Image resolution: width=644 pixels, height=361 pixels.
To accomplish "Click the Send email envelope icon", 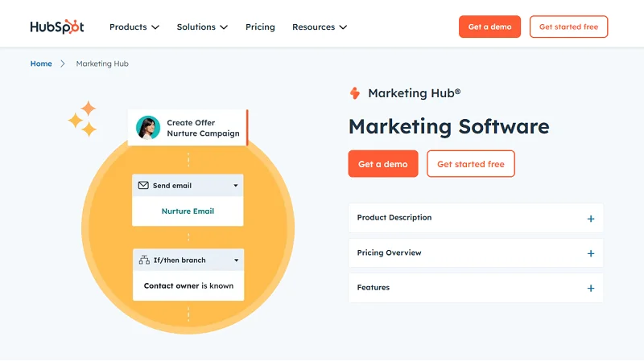I will (143, 186).
